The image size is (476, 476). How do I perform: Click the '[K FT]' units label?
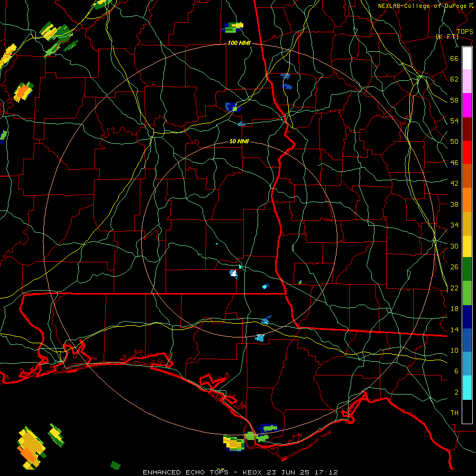click(447, 36)
